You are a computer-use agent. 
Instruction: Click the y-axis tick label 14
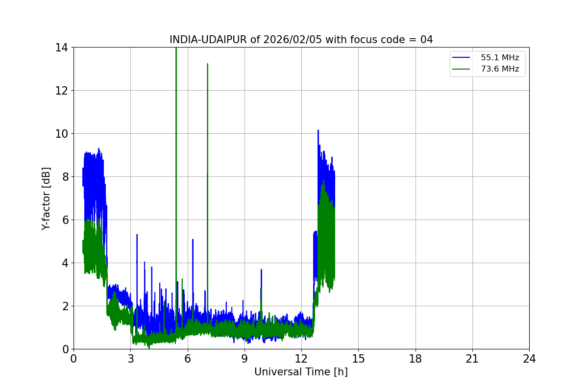point(62,48)
